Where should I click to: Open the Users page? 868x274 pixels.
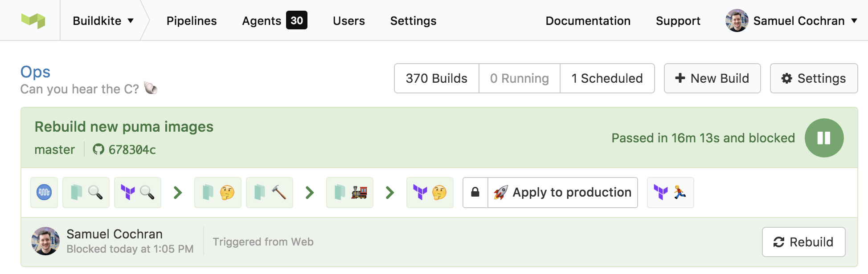click(349, 20)
